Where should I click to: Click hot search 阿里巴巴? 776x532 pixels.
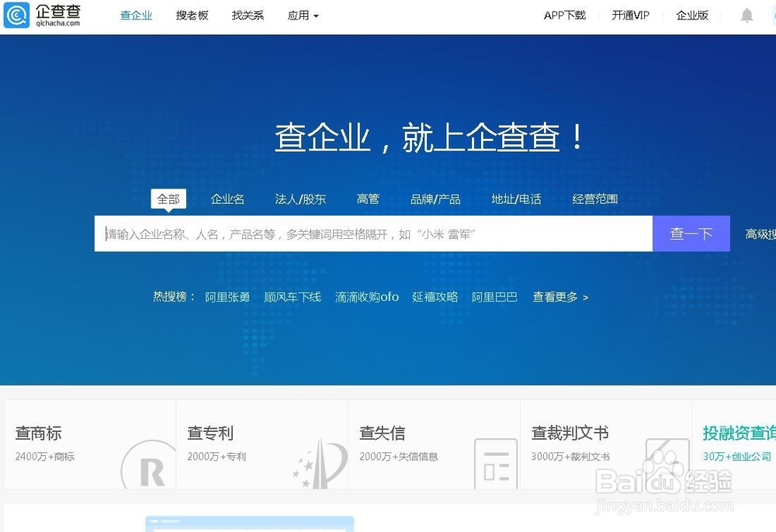tap(494, 297)
